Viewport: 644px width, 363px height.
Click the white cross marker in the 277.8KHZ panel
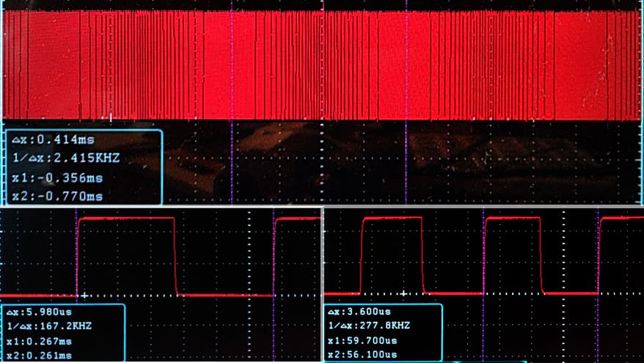pos(403,293)
